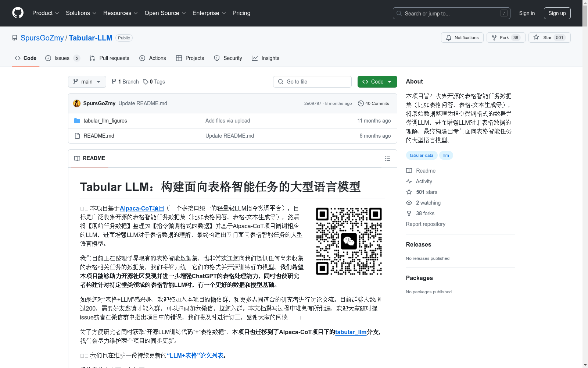This screenshot has width=588, height=368.
Task: Click the tabular_llm_figures folder icon
Action: (77, 121)
